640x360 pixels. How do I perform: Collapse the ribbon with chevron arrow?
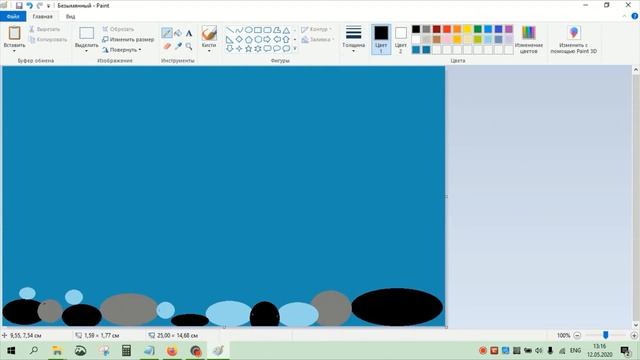[x=624, y=16]
